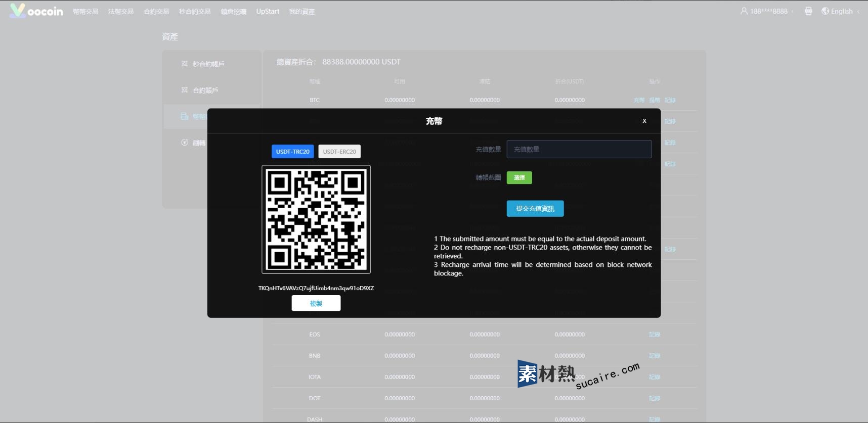
Task: Open the EOS row 記錄 link
Action: coord(655,335)
